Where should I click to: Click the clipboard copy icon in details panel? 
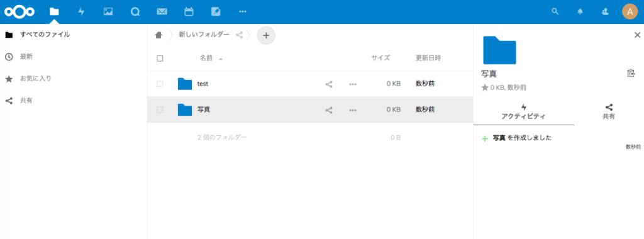pos(631,73)
